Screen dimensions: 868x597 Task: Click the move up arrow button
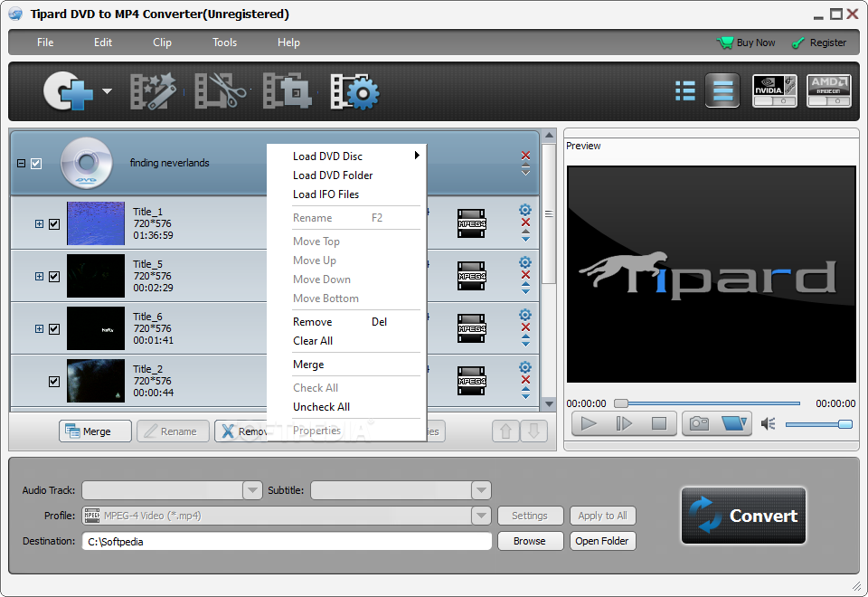[x=506, y=431]
